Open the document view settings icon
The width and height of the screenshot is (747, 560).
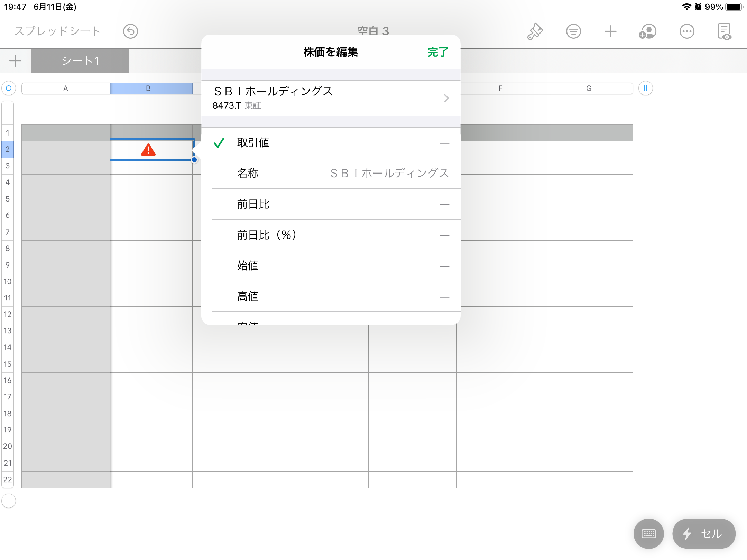click(725, 31)
